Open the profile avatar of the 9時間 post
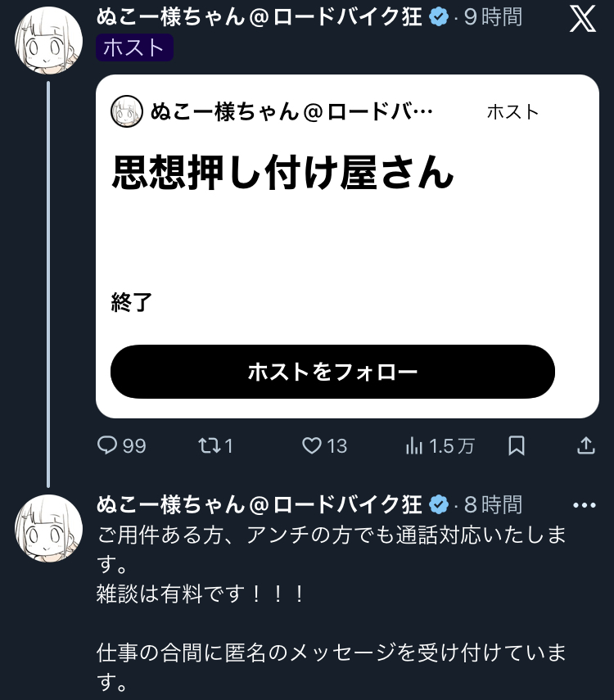The width and height of the screenshot is (614, 700). coord(49,40)
